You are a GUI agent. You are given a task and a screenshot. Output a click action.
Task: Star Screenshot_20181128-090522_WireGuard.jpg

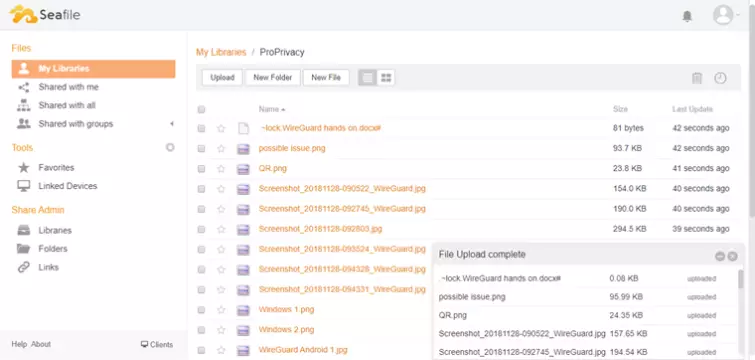pos(221,189)
